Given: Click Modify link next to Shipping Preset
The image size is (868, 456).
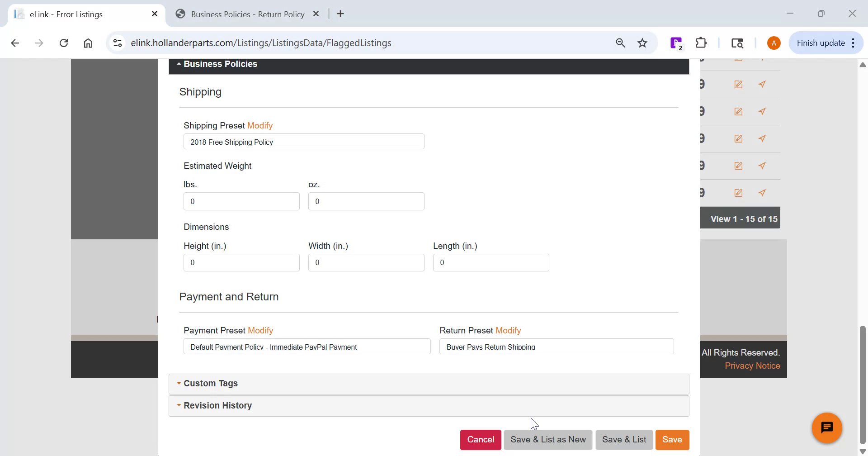Looking at the screenshot, I should [x=259, y=126].
